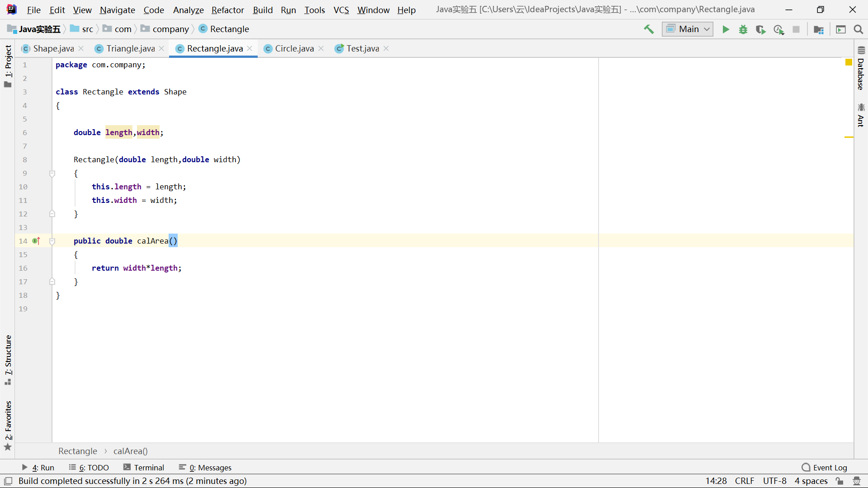
Task: Run the Main configuration
Action: 726,29
